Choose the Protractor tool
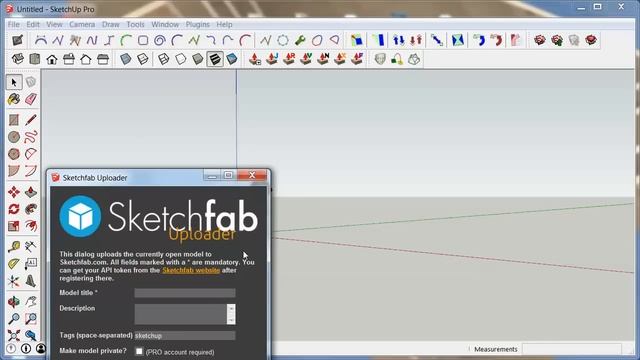The image size is (640, 360). tap(14, 264)
